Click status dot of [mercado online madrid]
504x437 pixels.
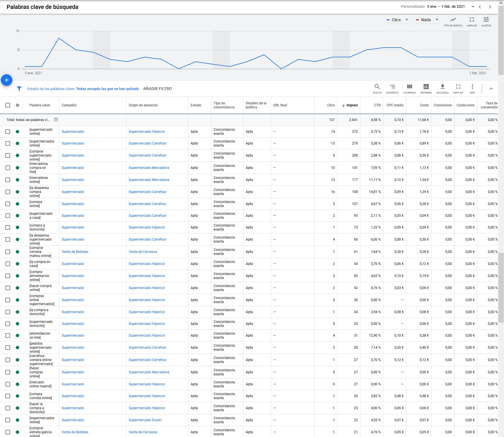(17, 384)
